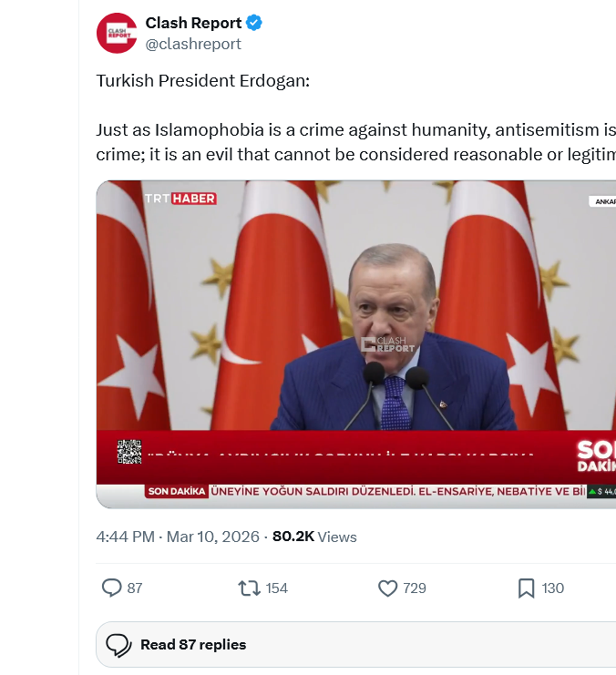Viewport: 616px width, 675px height.
Task: Click the 80.2K Views count
Action: [x=314, y=537]
